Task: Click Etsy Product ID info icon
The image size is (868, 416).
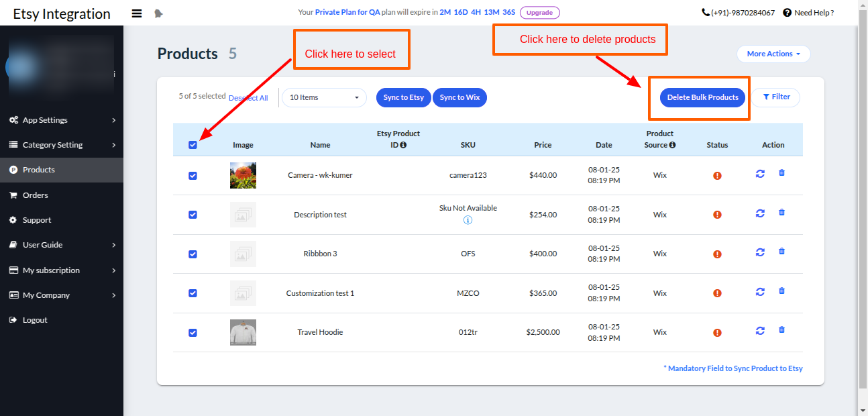Action: pos(403,145)
